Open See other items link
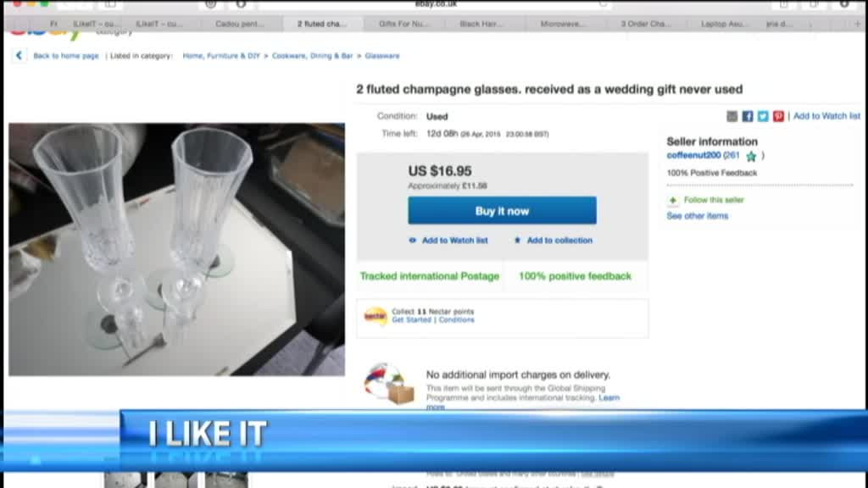This screenshot has width=868, height=488. coord(697,216)
